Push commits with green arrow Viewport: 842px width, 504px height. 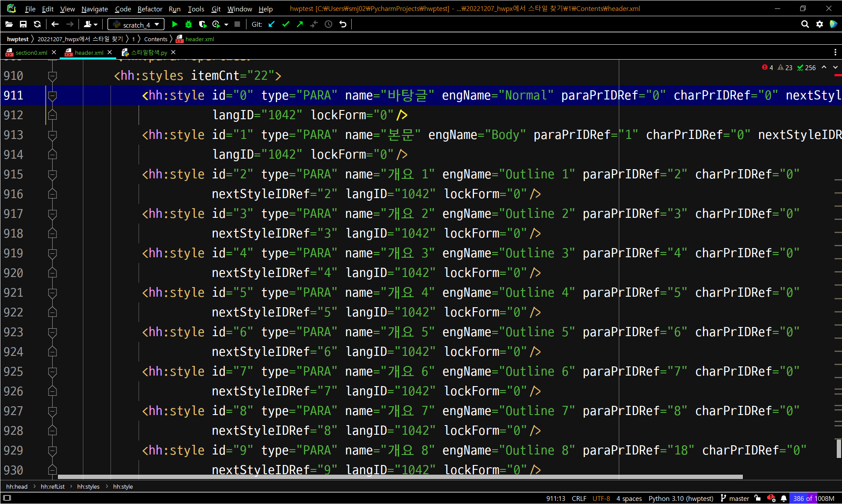click(x=300, y=25)
